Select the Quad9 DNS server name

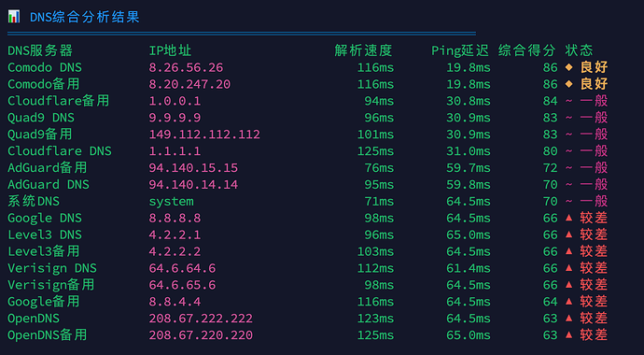coord(41,118)
